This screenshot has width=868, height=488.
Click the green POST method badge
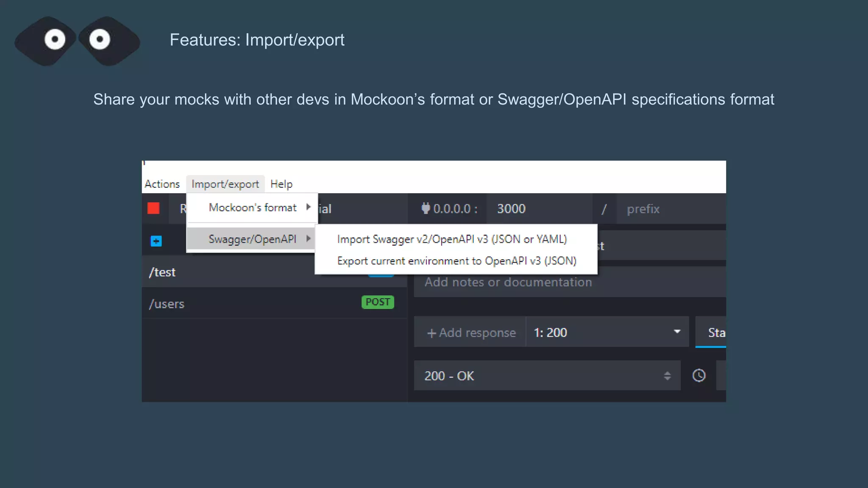coord(377,302)
